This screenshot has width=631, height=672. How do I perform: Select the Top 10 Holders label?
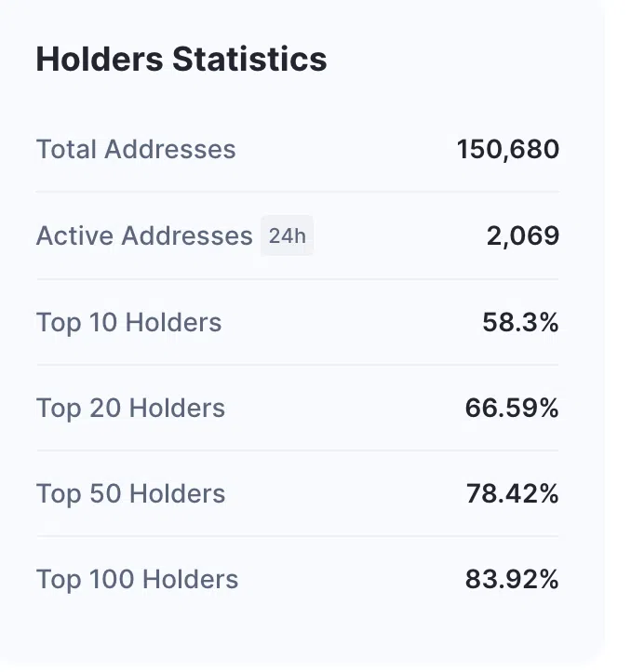point(128,322)
